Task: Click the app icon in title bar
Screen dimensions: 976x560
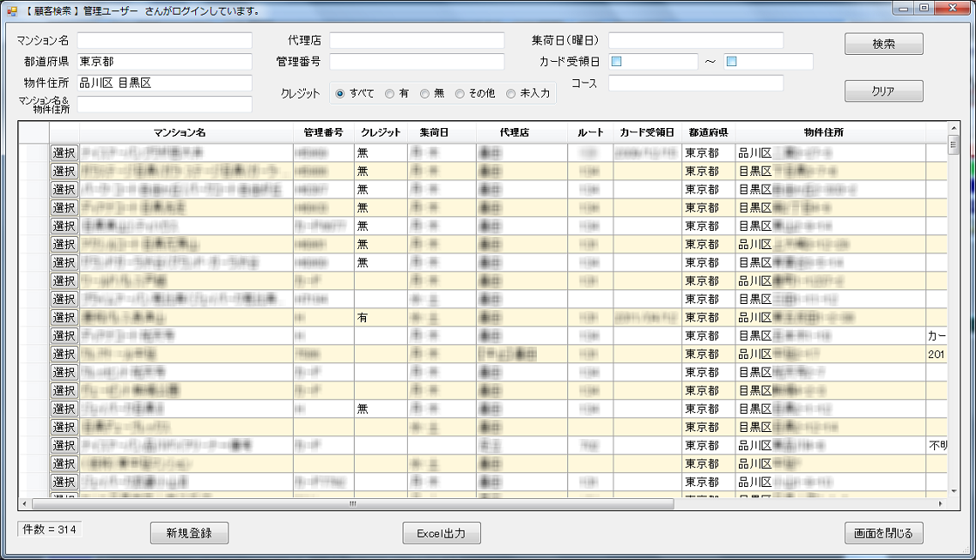Action: (x=11, y=10)
